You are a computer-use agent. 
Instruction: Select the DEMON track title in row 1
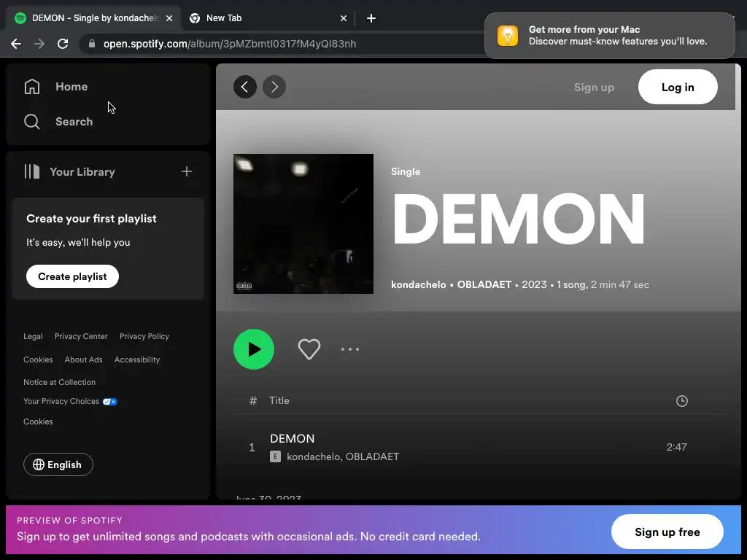point(292,438)
